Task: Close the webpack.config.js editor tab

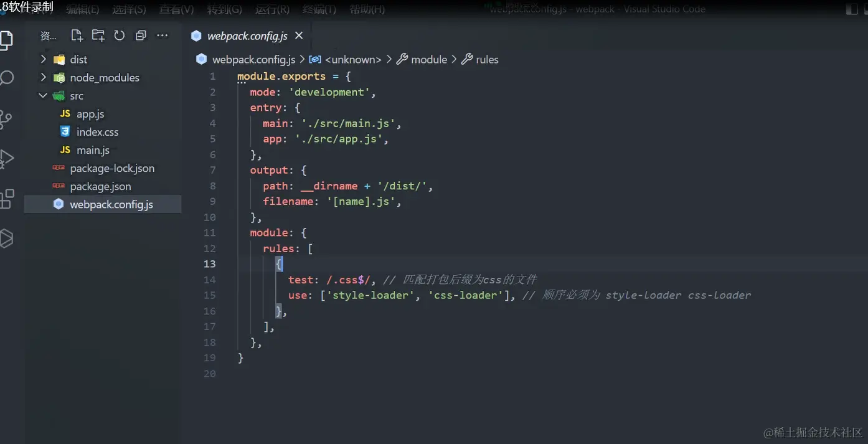Action: pyautogui.click(x=299, y=35)
